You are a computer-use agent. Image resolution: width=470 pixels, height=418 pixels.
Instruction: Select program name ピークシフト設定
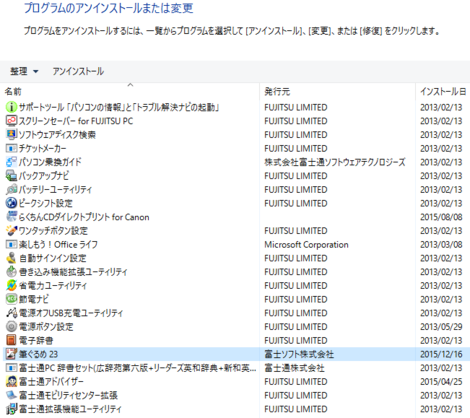(x=45, y=203)
